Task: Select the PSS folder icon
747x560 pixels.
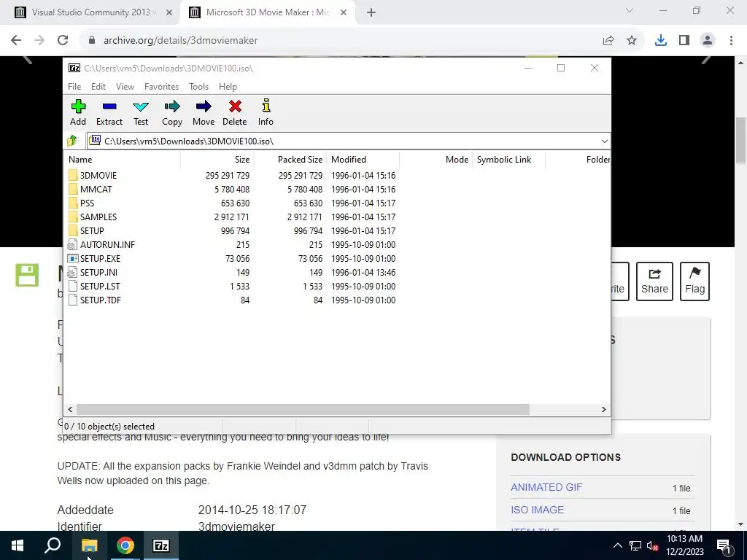Action: point(72,203)
